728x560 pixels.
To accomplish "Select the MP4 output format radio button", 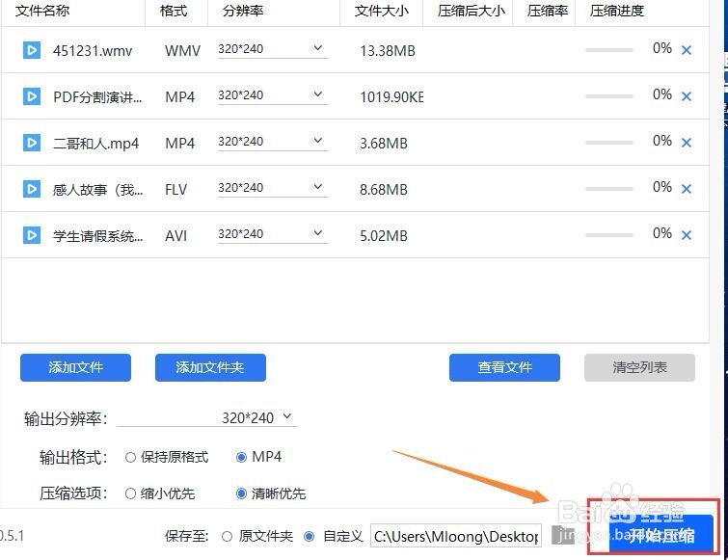I will coord(258,457).
